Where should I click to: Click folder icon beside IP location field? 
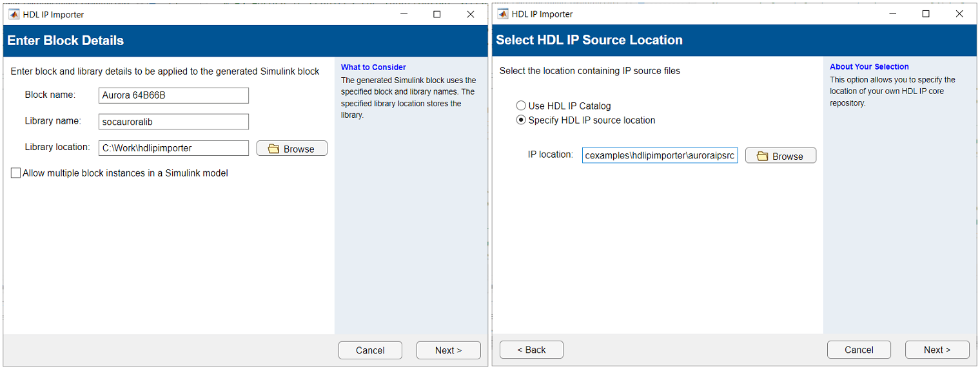click(762, 156)
